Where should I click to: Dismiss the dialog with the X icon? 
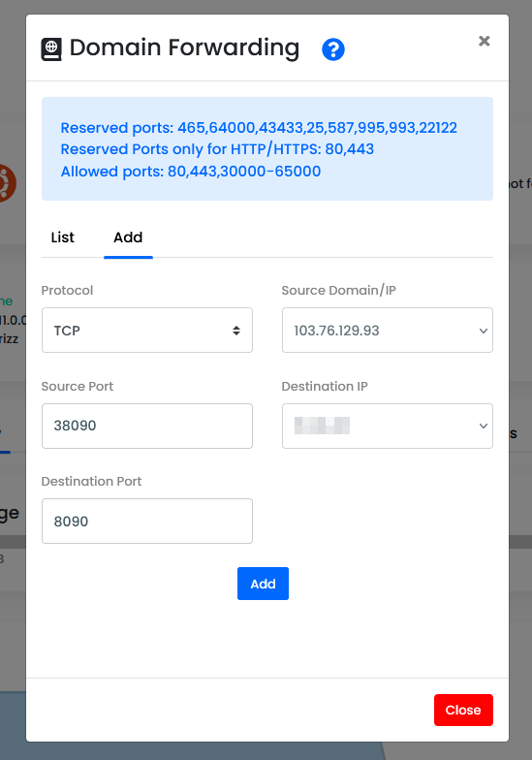point(485,41)
